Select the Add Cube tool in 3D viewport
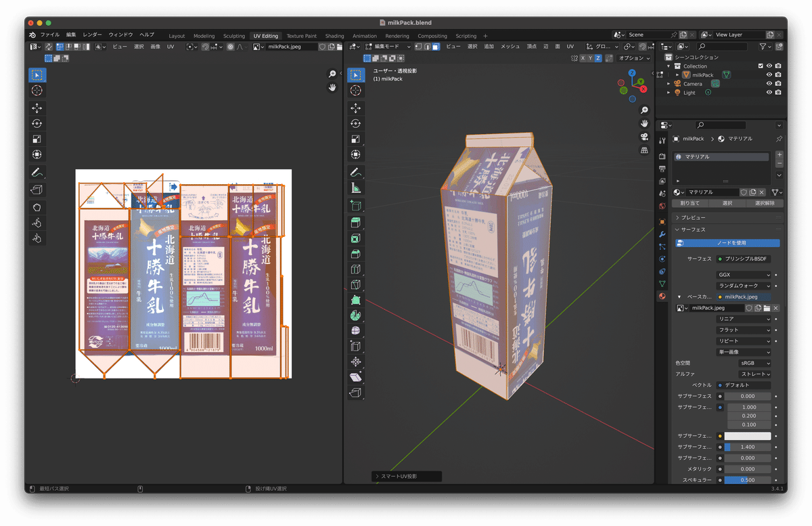Screen dimensions: 812x526 pos(356,205)
